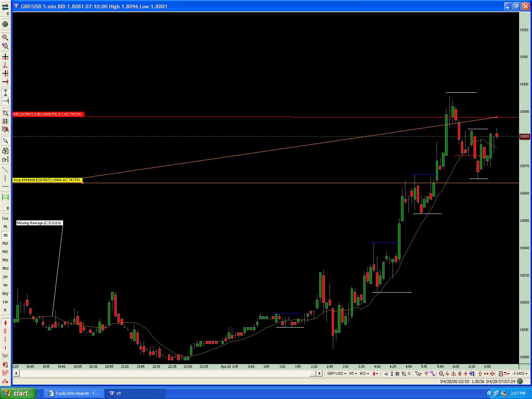Toggle chart shift button in bottom toolbar
The height and width of the screenshot is (399, 532).
click(386, 374)
